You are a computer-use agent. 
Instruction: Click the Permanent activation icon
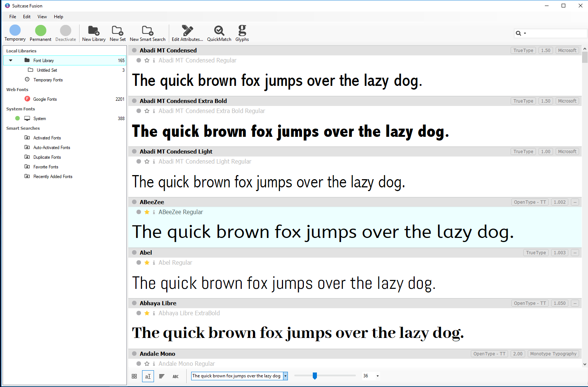tap(41, 30)
